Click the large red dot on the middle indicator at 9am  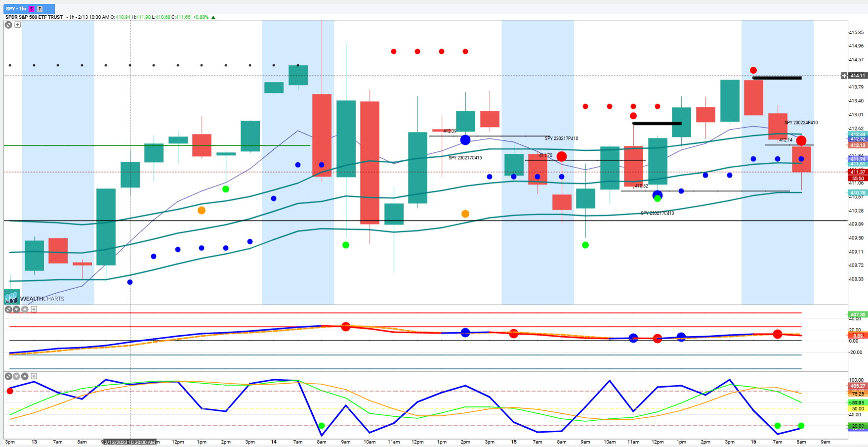346,327
